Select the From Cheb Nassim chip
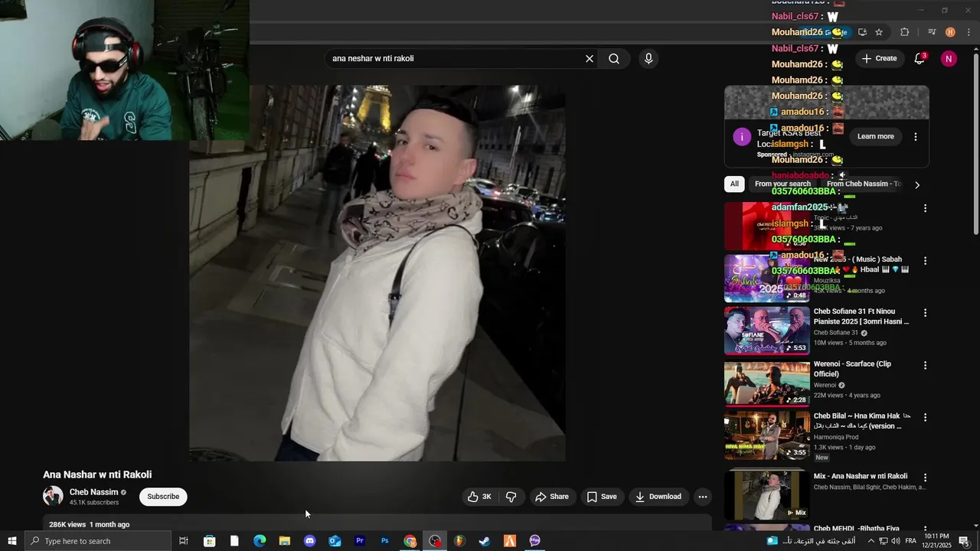This screenshot has height=551, width=980. pos(862,184)
